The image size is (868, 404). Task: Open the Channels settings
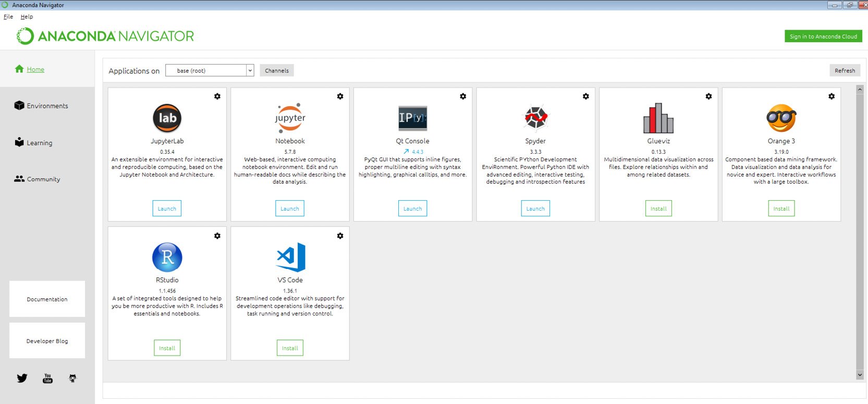(277, 70)
